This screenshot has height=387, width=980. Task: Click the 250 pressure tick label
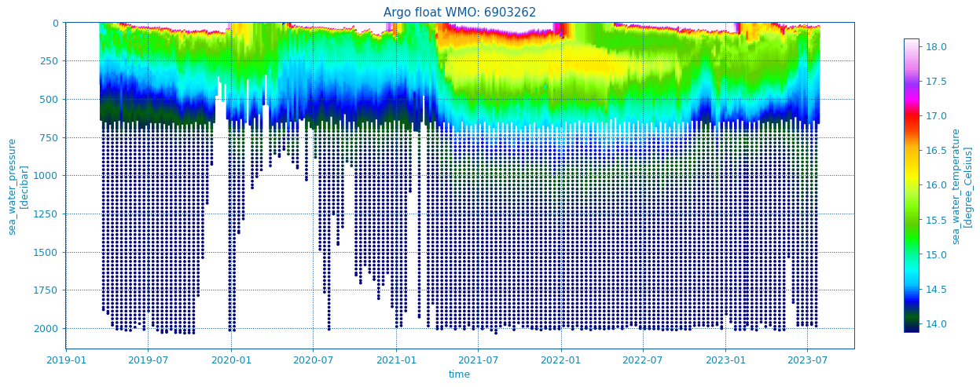click(x=50, y=61)
